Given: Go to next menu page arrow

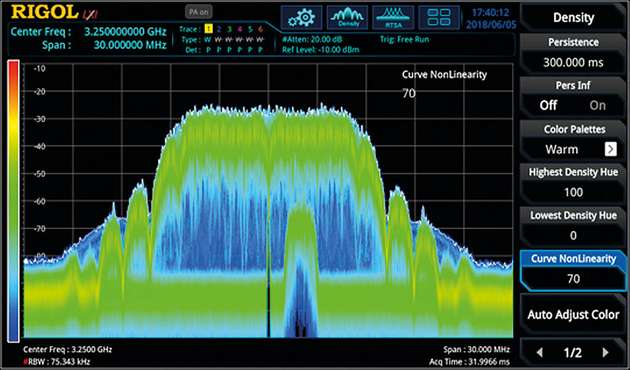Looking at the screenshot, I should tap(605, 353).
